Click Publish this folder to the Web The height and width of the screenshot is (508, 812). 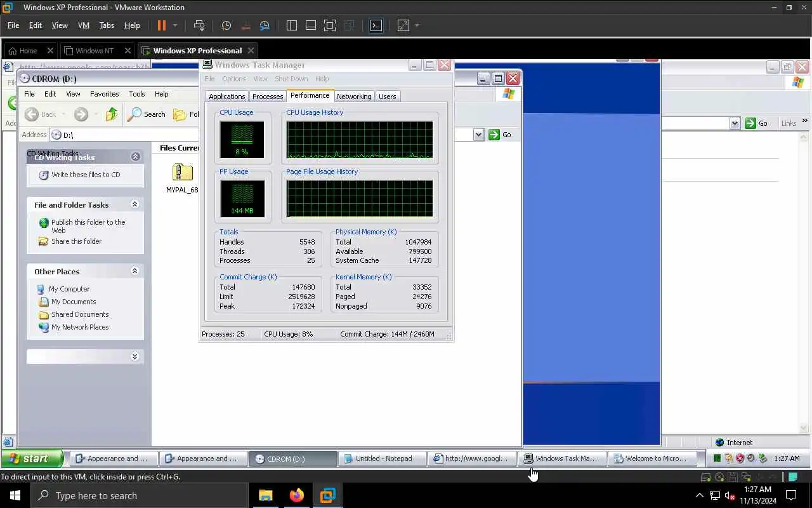(88, 226)
